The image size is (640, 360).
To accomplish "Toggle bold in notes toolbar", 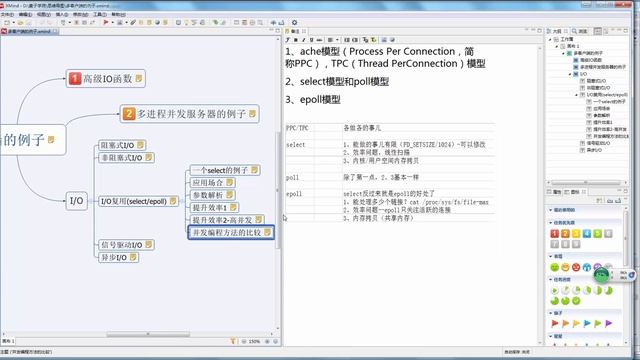I will pyautogui.click(x=296, y=40).
